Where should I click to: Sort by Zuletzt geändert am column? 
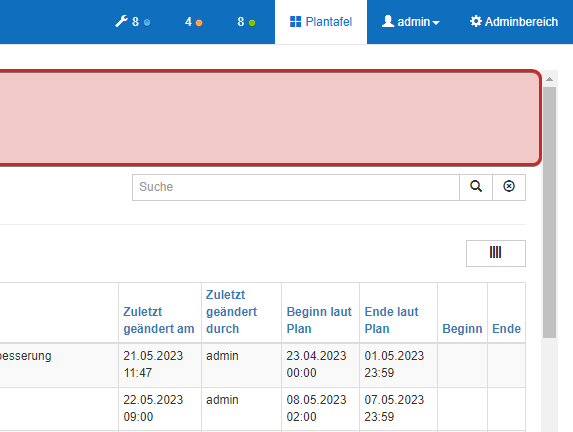tap(159, 320)
